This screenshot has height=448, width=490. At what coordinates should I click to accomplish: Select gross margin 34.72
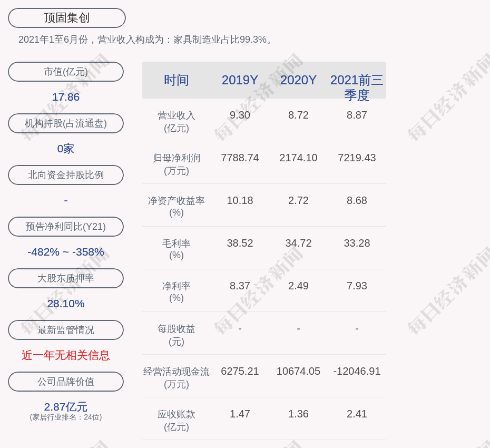(298, 243)
